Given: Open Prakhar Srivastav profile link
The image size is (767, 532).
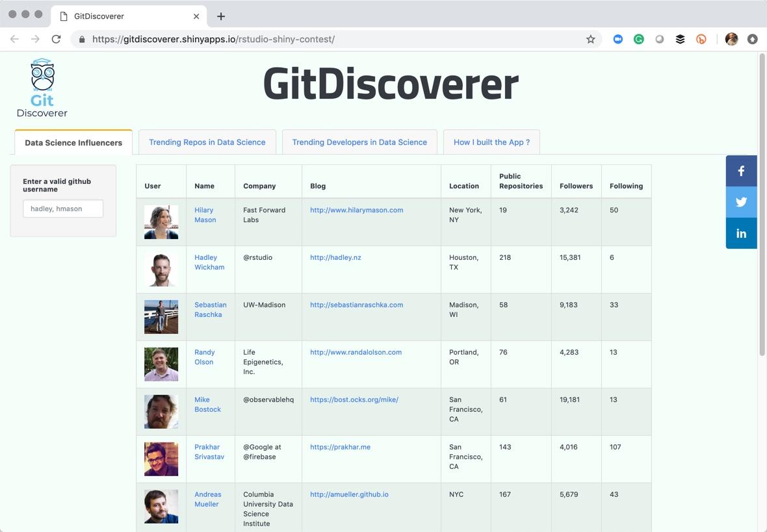Looking at the screenshot, I should point(209,452).
